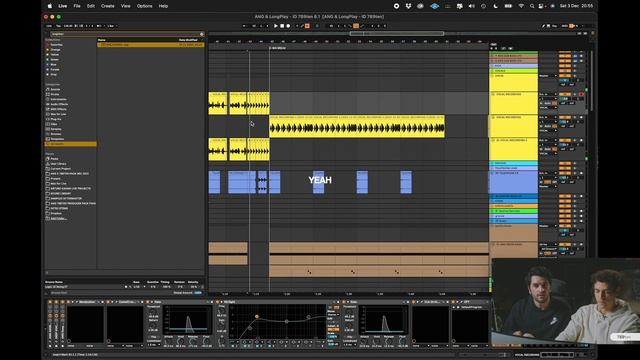Open Samples category in browser
This screenshot has width=640, height=360.
(56, 129)
